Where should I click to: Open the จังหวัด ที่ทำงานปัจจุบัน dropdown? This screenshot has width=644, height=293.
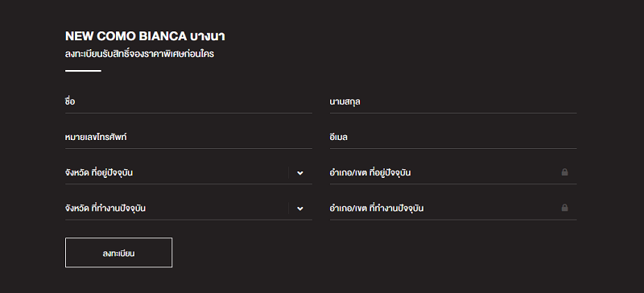188,208
